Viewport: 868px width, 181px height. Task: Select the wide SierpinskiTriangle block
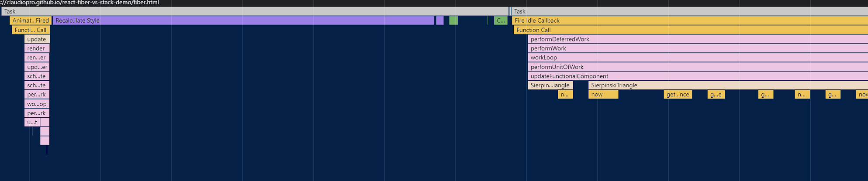[727, 85]
